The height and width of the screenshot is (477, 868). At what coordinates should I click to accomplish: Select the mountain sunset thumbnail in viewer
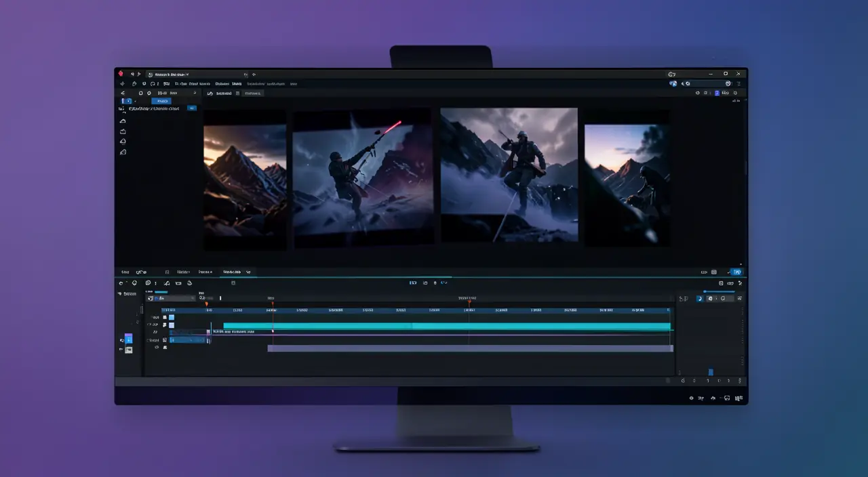tap(245, 180)
